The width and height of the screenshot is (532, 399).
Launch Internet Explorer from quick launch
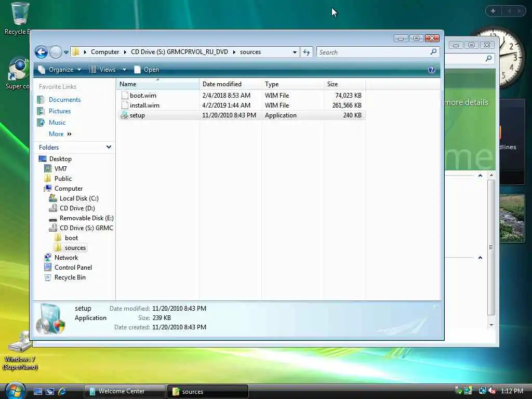(x=62, y=391)
